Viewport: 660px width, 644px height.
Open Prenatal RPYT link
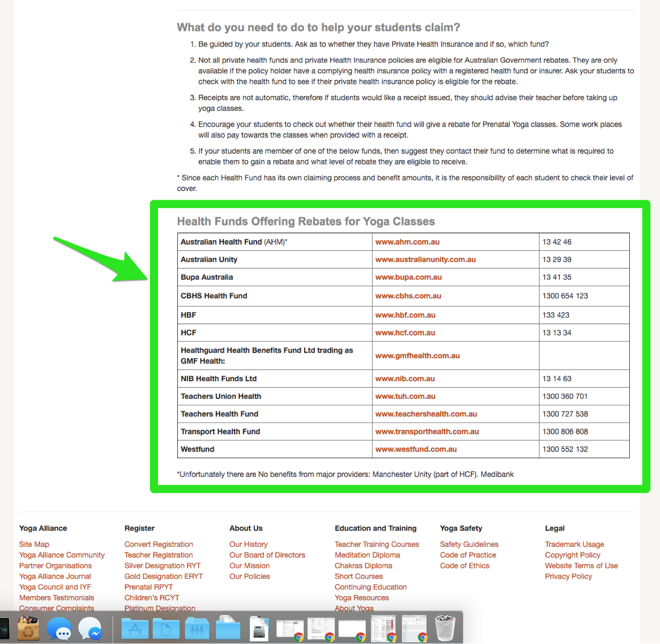148,587
